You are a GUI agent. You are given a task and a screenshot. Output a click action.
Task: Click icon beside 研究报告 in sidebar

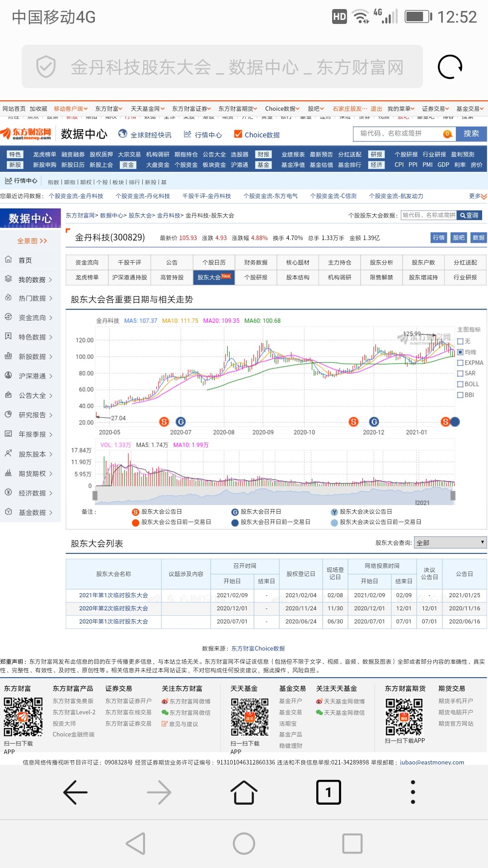tap(8, 414)
